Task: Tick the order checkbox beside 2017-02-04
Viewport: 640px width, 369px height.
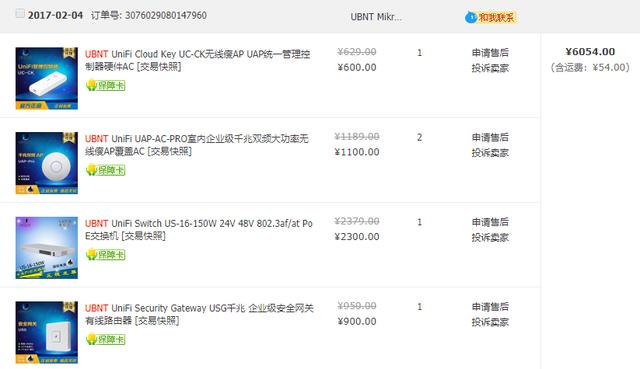Action: pos(20,13)
